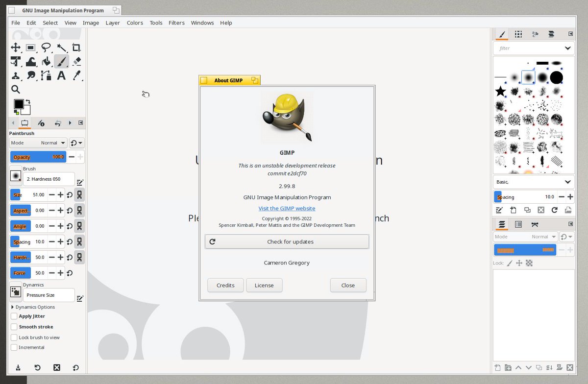Select the Move tool
The width and height of the screenshot is (588, 384).
pos(16,48)
